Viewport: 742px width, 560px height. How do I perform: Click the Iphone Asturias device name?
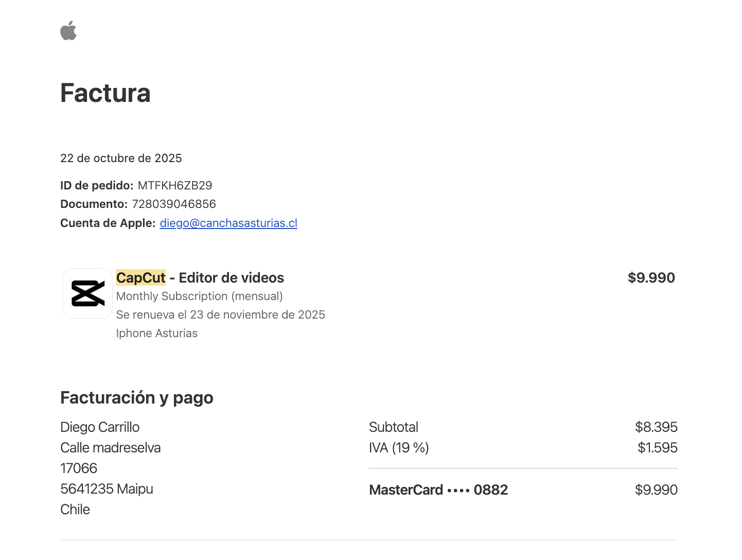point(157,333)
